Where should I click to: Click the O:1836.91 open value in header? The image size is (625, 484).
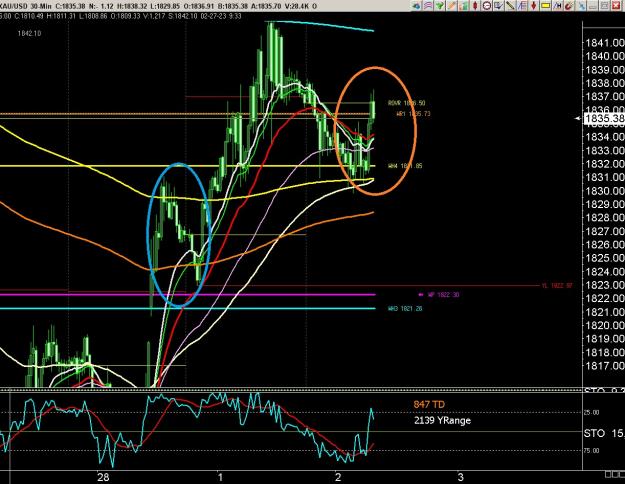198,6
